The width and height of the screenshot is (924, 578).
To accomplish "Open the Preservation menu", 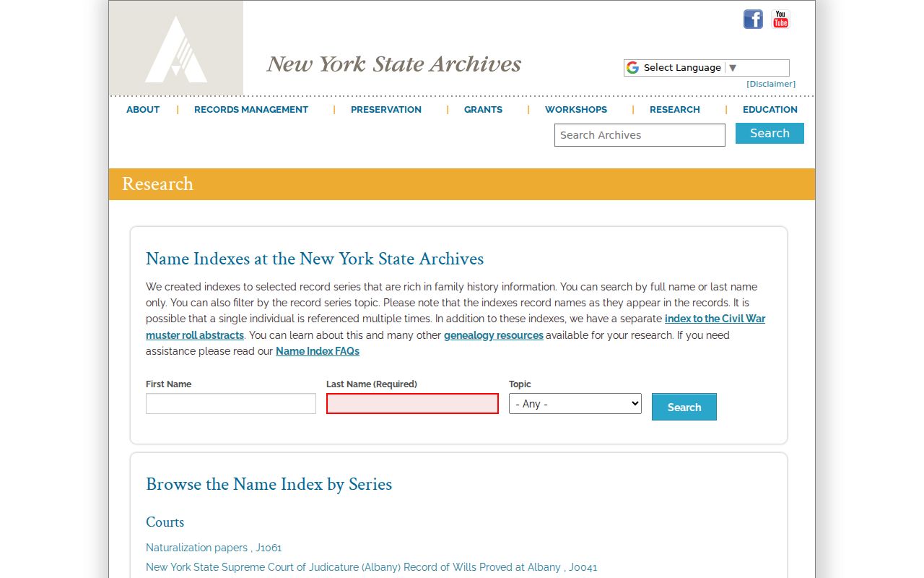I will 386,110.
